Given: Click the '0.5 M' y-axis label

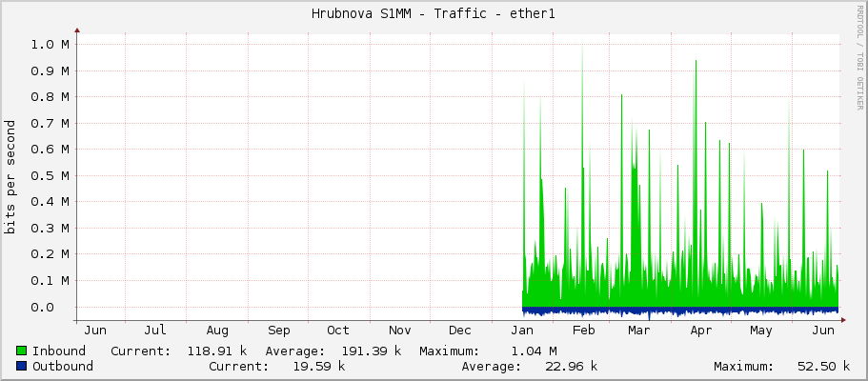Looking at the screenshot, I should [50, 175].
